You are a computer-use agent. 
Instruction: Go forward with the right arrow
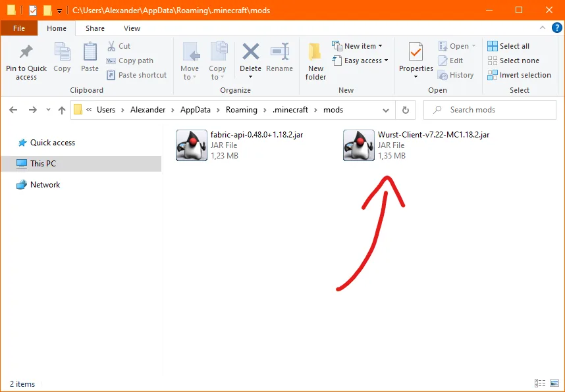tap(33, 110)
